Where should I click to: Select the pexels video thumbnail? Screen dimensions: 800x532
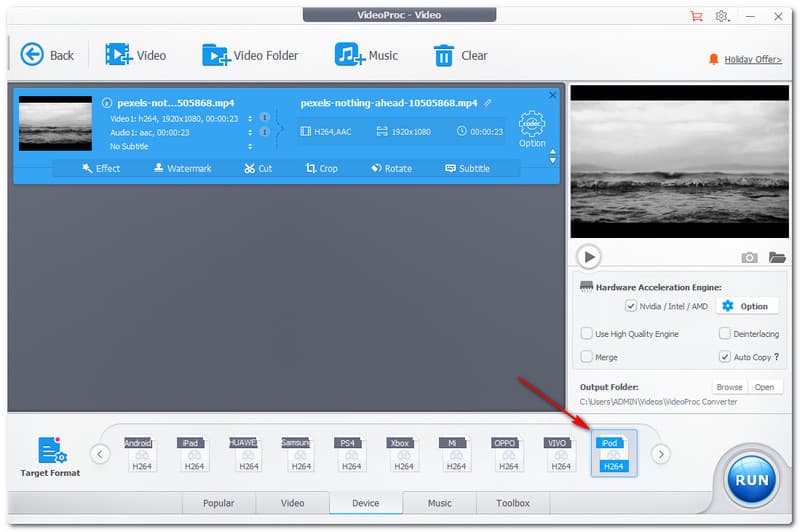(55, 123)
